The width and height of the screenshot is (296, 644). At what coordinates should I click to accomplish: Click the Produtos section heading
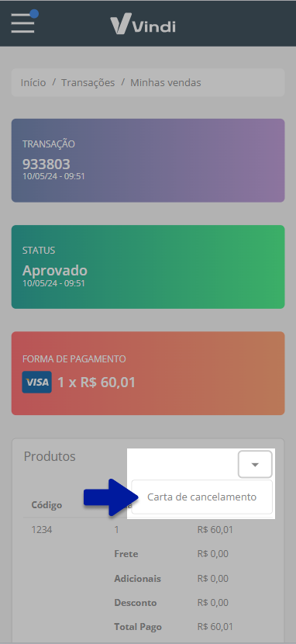[50, 457]
